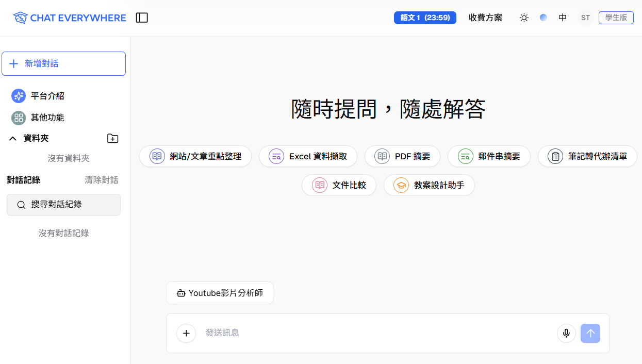This screenshot has width=642, height=364.
Task: Click the grid icon beside 其他功能
Action: 19,118
